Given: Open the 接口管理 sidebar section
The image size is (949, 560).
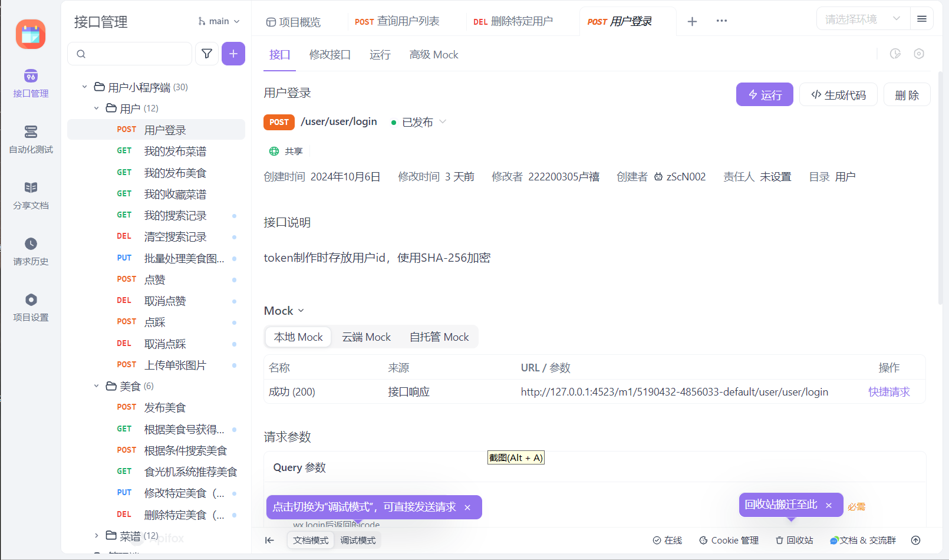Looking at the screenshot, I should [31, 84].
